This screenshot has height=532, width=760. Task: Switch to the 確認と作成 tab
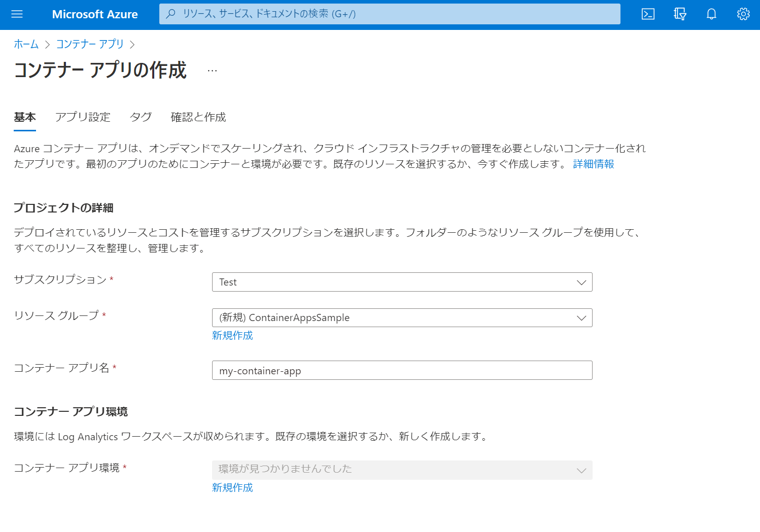coord(198,117)
